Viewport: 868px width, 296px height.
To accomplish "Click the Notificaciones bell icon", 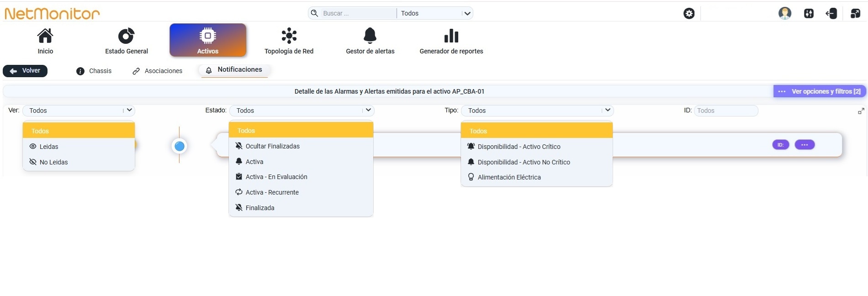I will click(x=209, y=70).
